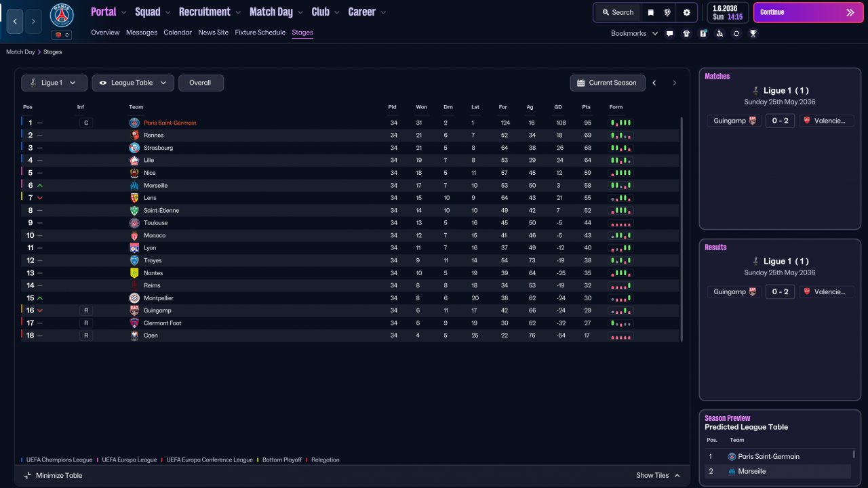
Task: Sort table by GD column header
Action: (x=558, y=107)
